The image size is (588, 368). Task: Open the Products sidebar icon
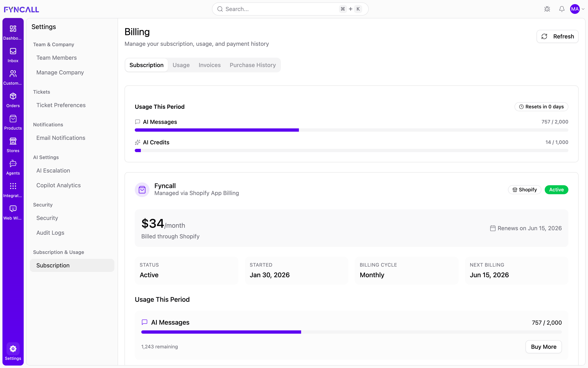click(x=13, y=119)
